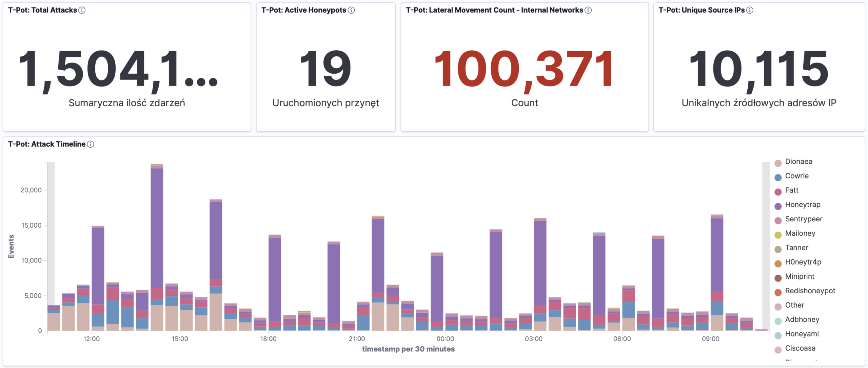This screenshot has height=368, width=868.
Task: Click Adbhoney legend color dot
Action: 778,321
